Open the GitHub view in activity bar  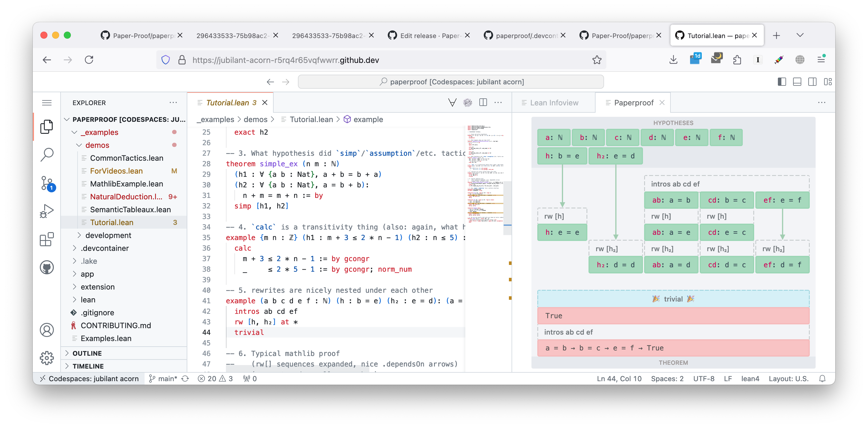(x=47, y=268)
